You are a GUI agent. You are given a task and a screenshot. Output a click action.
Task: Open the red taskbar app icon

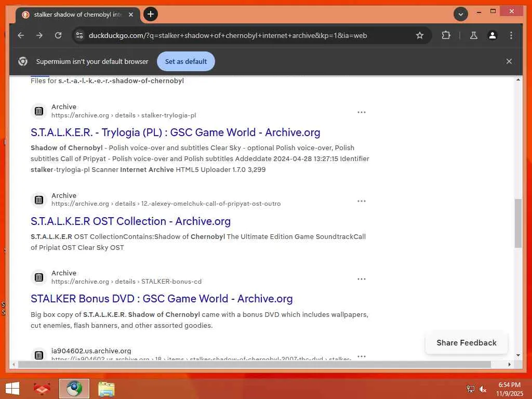tap(42, 389)
